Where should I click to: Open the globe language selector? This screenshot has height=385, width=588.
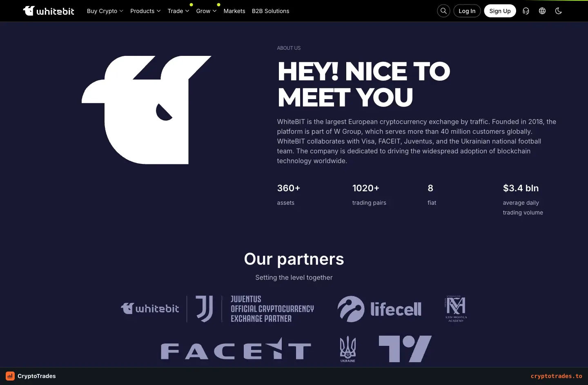pos(542,11)
